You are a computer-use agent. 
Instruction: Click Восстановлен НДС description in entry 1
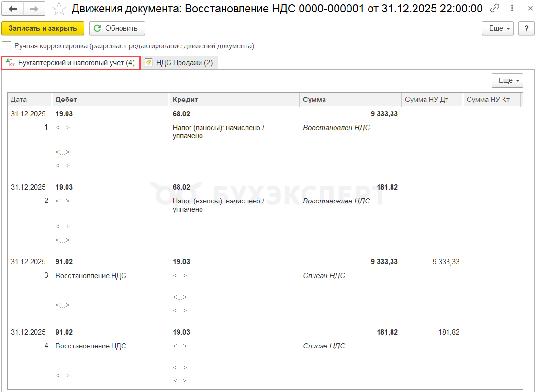tap(336, 128)
